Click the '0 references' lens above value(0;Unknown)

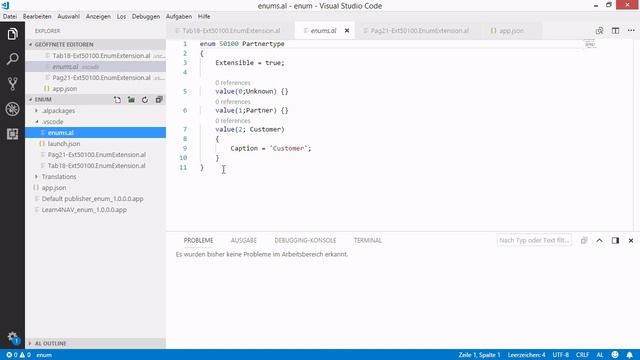(x=233, y=83)
